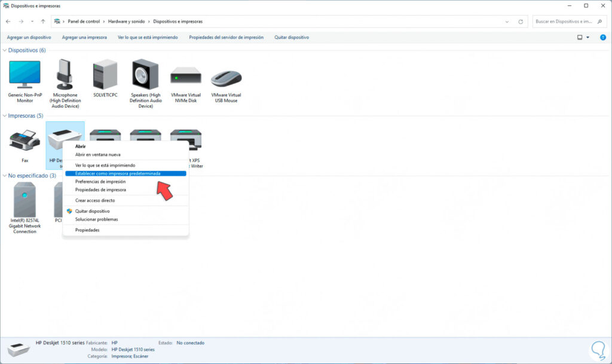Choose Solucionar problemas
The width and height of the screenshot is (612, 364).
[126, 219]
